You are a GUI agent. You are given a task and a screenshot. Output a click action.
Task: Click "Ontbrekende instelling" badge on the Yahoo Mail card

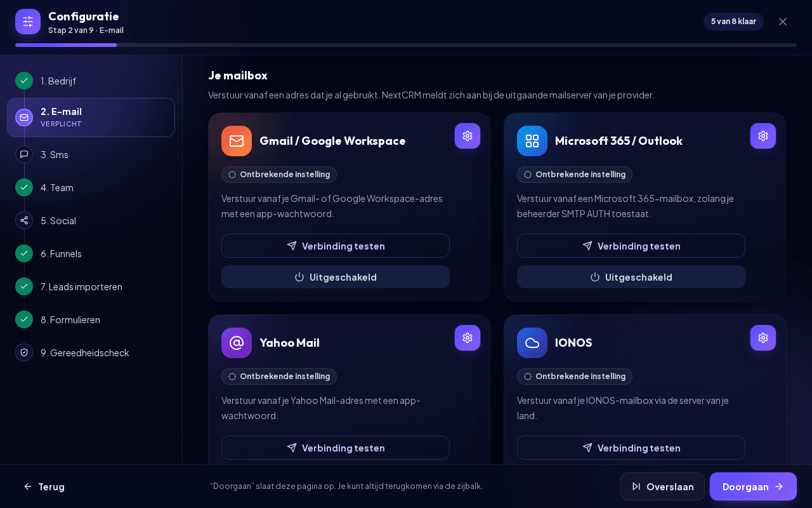pyautogui.click(x=279, y=377)
